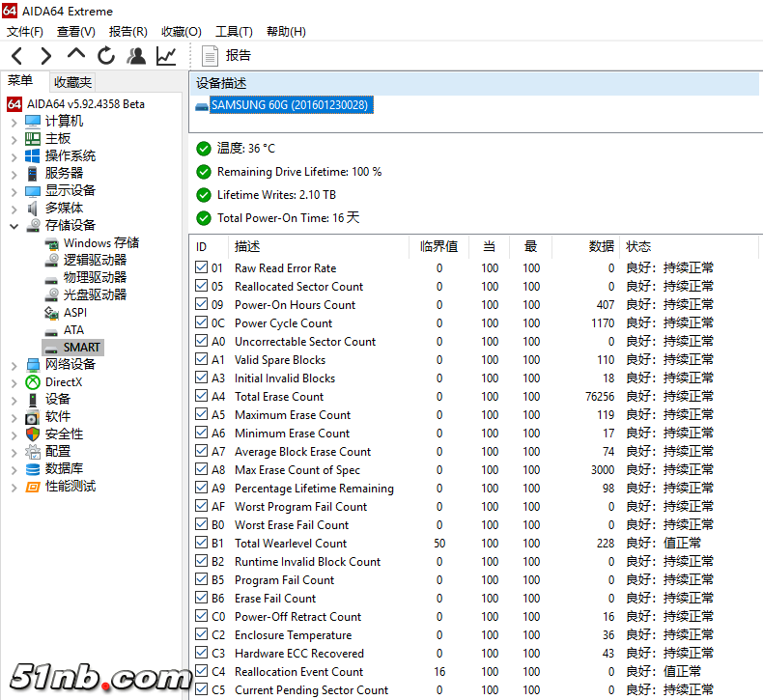The width and height of the screenshot is (763, 700).
Task: Click the 描述 column header
Action: 247,246
